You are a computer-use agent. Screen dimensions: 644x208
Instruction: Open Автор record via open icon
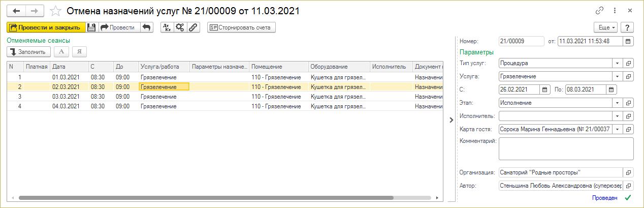pos(628,186)
